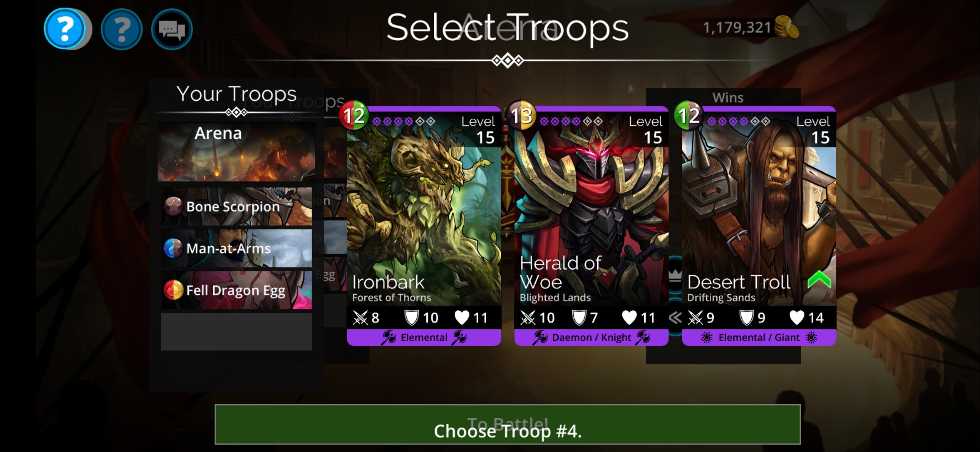
Task: Select the Herald of Woe card
Action: click(591, 226)
